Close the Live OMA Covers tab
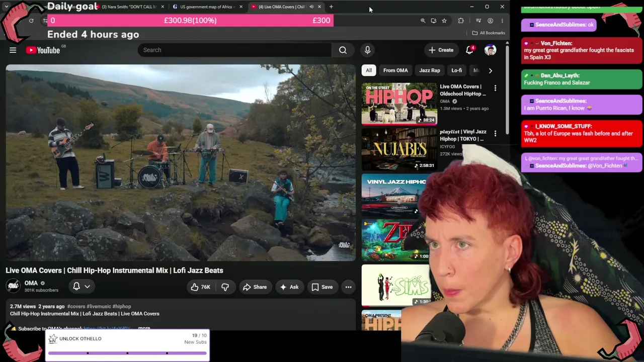Viewport: 644px width, 362px height. (319, 7)
